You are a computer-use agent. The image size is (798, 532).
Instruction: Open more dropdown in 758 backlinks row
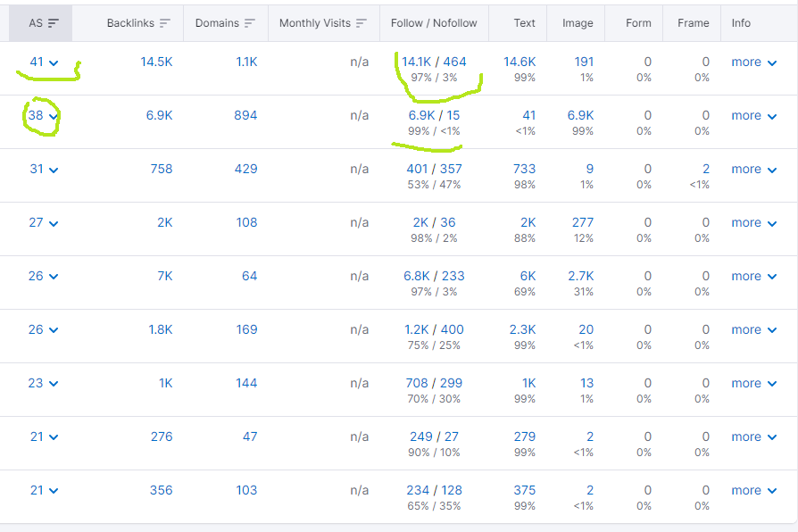pyautogui.click(x=753, y=169)
